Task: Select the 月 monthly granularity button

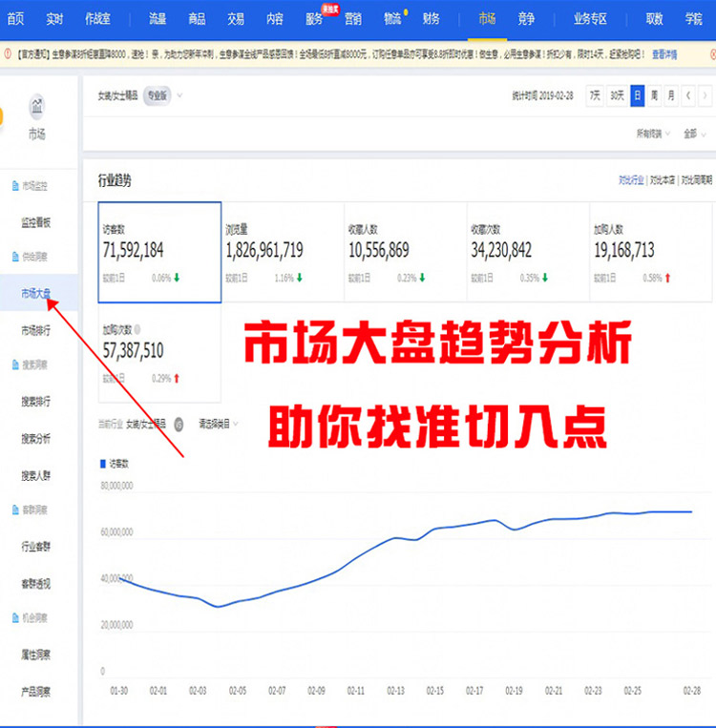Action: pyautogui.click(x=671, y=95)
